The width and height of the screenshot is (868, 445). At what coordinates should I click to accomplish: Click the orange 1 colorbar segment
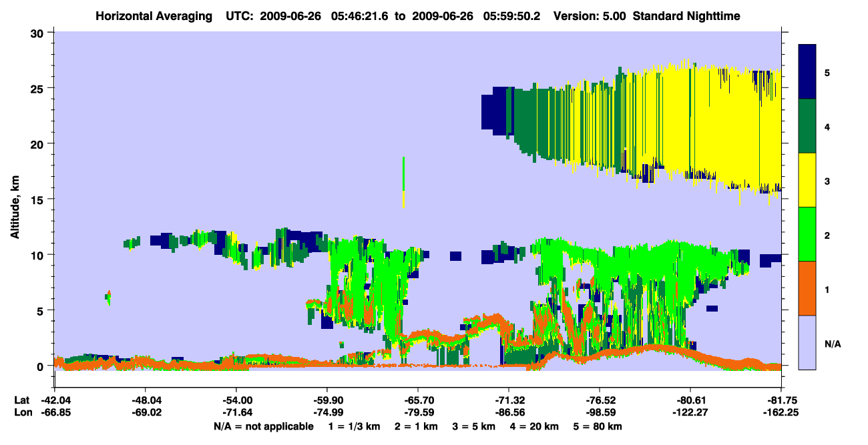pos(807,288)
